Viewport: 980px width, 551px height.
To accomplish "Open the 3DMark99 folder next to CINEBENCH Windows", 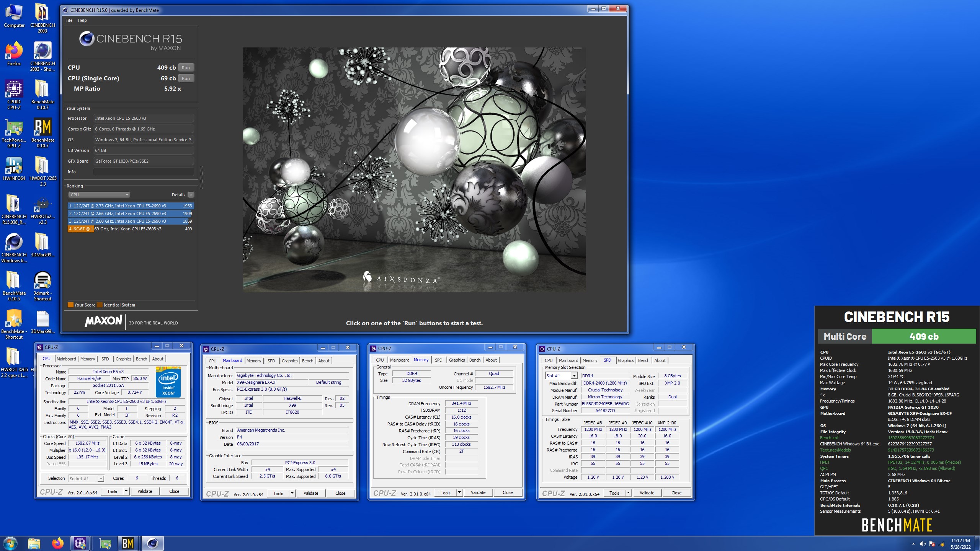I will [42, 245].
